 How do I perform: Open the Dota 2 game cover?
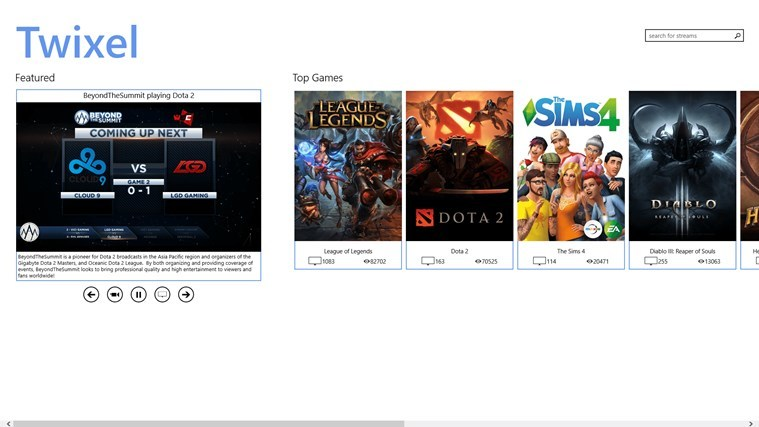coord(459,166)
